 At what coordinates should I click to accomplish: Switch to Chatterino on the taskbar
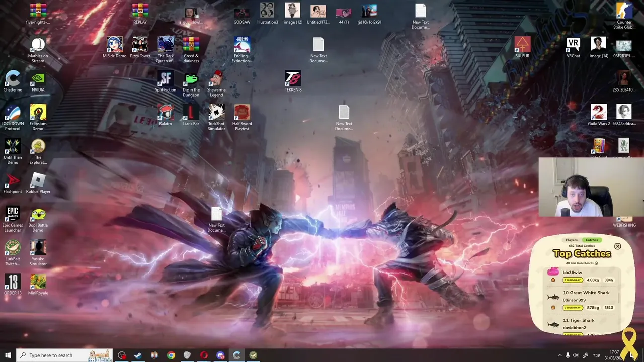tap(236, 355)
